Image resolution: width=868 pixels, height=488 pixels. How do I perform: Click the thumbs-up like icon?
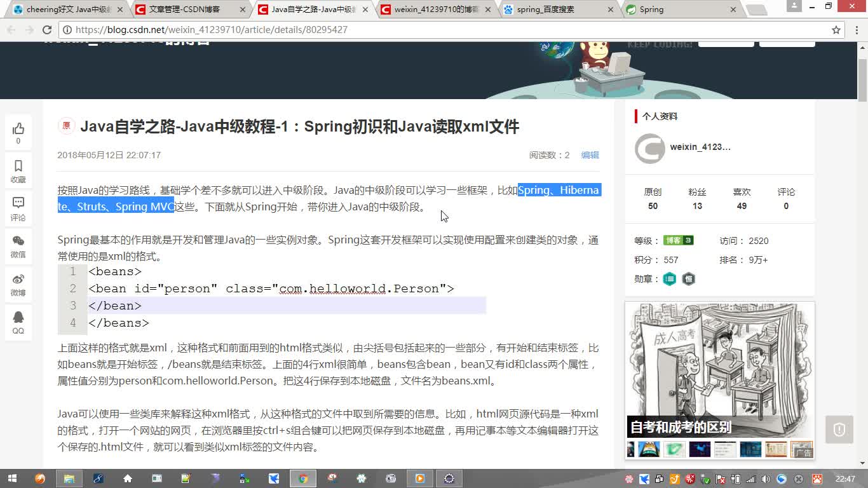point(18,129)
